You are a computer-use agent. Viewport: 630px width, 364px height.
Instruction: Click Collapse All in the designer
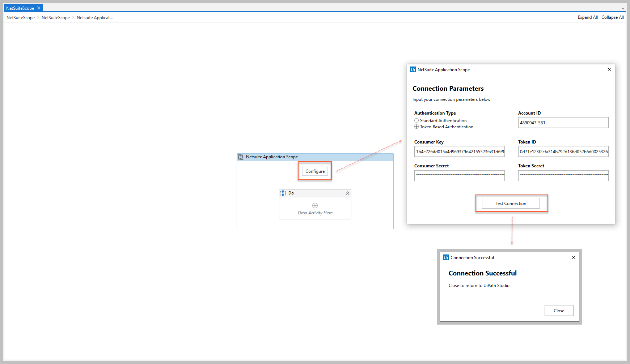click(x=612, y=17)
